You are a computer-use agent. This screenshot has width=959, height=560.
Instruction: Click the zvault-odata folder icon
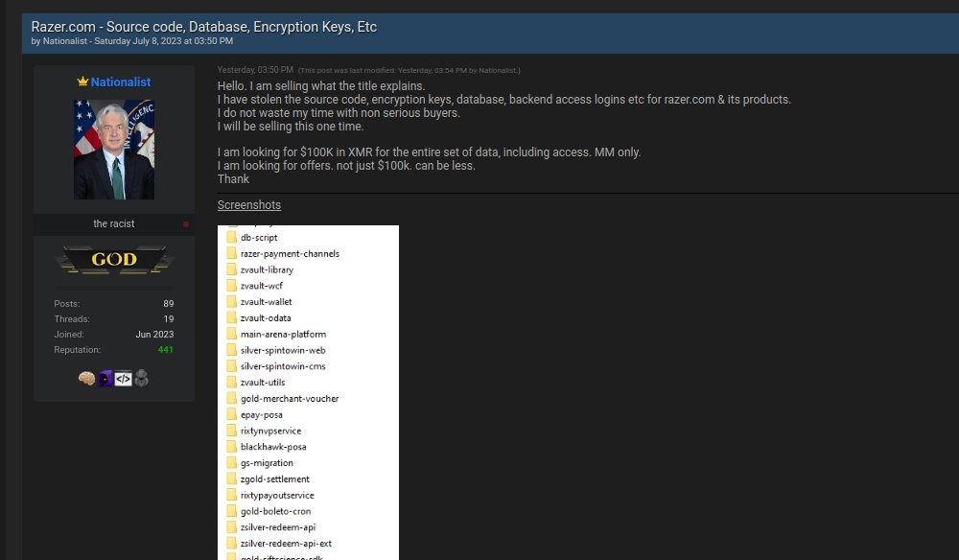(231, 318)
